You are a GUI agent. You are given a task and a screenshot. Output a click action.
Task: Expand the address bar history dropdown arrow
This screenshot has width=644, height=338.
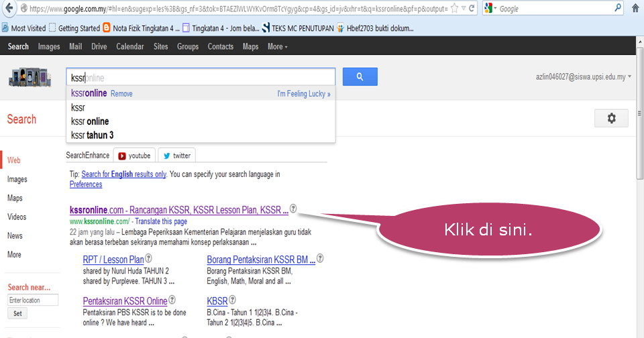coord(464,8)
